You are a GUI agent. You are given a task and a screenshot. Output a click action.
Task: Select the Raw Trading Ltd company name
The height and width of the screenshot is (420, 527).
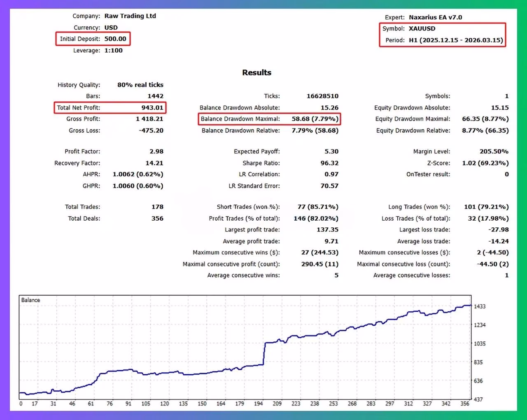[130, 16]
